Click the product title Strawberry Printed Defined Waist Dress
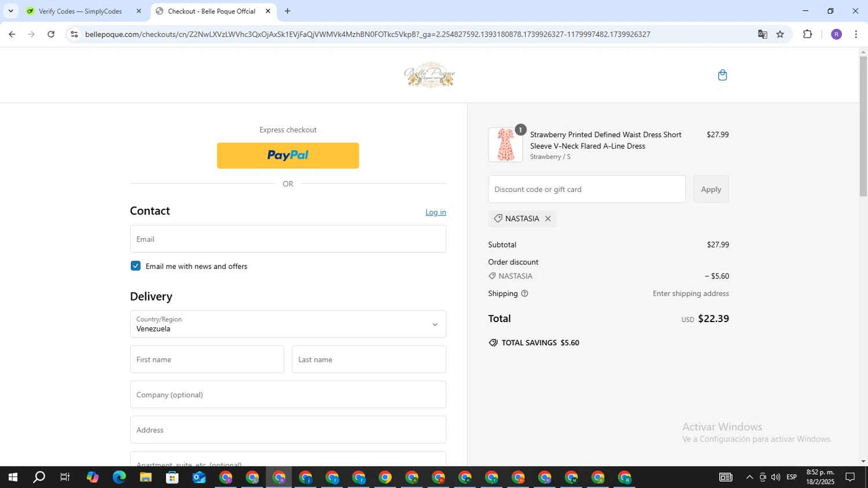The height and width of the screenshot is (488, 868). (606, 141)
